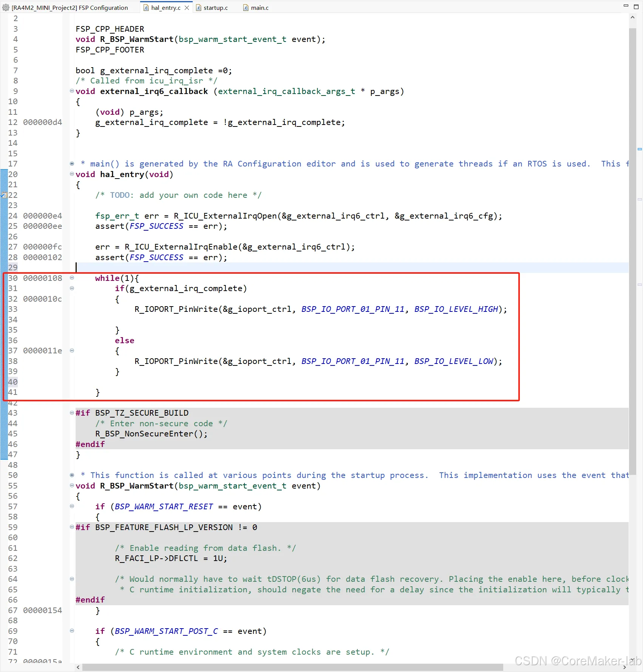This screenshot has height=672, width=643.
Task: Click line number 12 in the gutter
Action: [13, 122]
